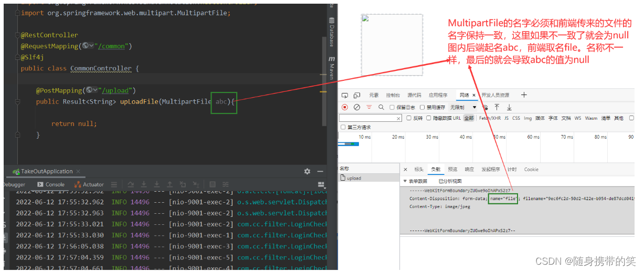
Task: Stop network recording with the red button
Action: pyautogui.click(x=345, y=107)
